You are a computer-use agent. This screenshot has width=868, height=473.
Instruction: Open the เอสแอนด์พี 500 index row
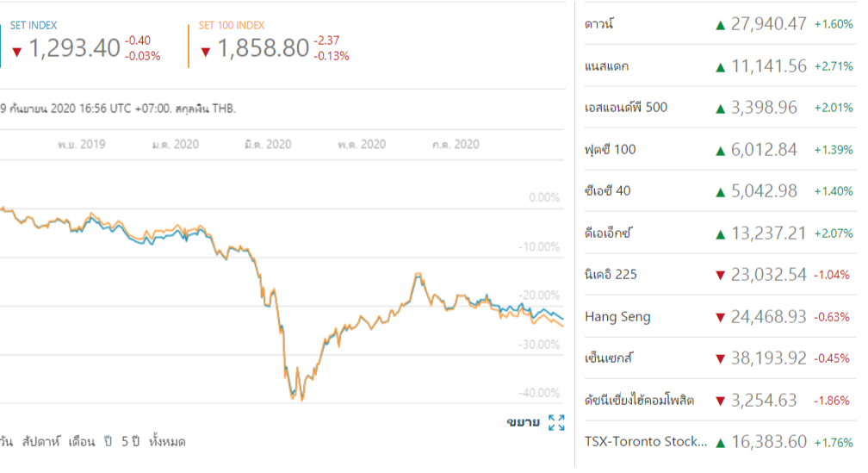[x=626, y=108]
